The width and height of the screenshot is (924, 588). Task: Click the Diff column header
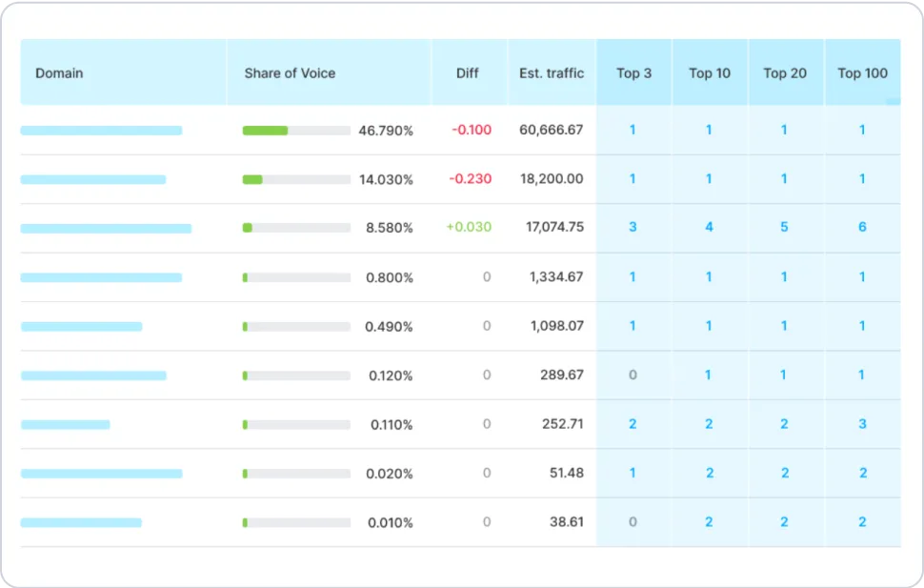coord(467,73)
